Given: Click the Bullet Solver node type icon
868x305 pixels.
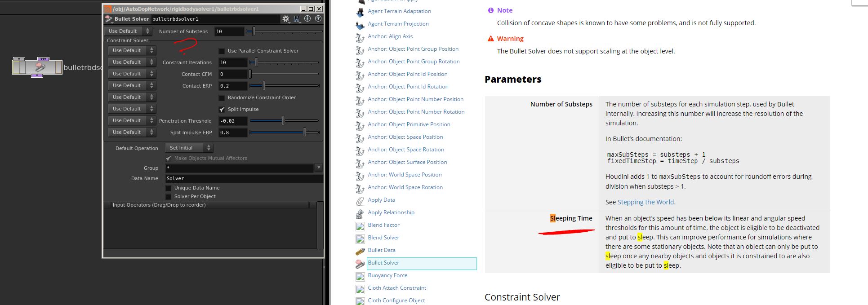Looking at the screenshot, I should pyautogui.click(x=109, y=19).
